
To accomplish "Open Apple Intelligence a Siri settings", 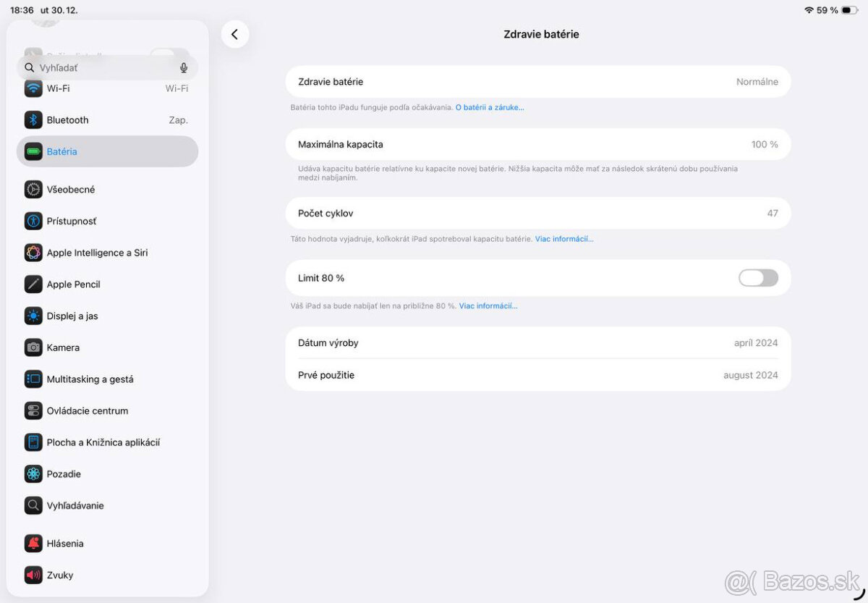I will click(97, 252).
